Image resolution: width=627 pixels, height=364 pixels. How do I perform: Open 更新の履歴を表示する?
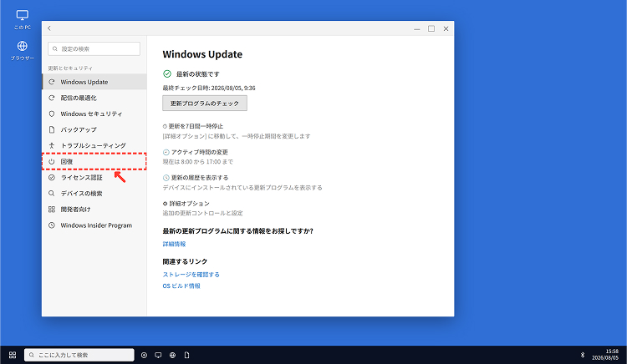[200, 178]
